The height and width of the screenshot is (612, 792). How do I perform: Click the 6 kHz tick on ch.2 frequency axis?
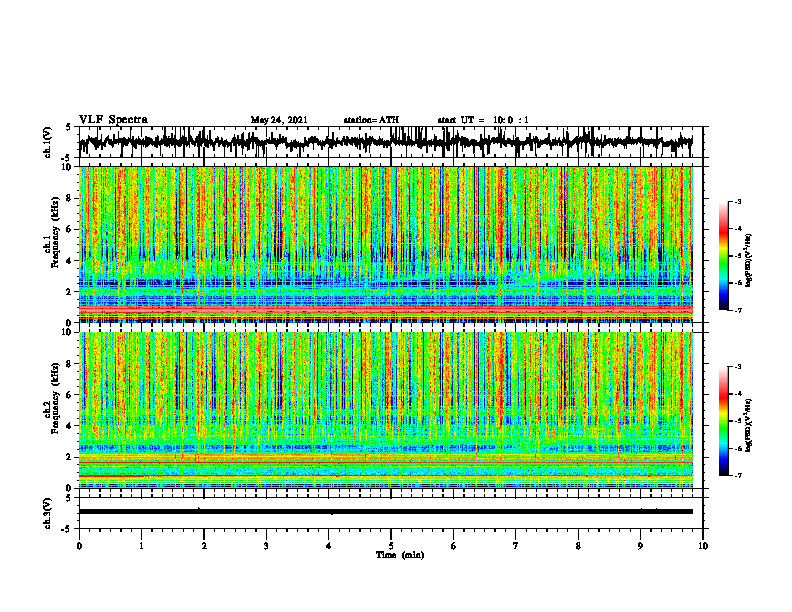point(69,395)
